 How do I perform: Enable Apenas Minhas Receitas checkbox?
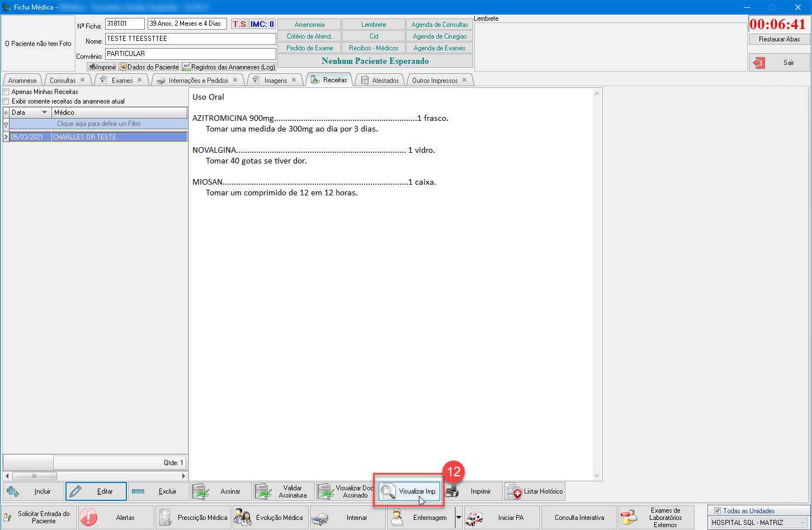click(x=6, y=92)
